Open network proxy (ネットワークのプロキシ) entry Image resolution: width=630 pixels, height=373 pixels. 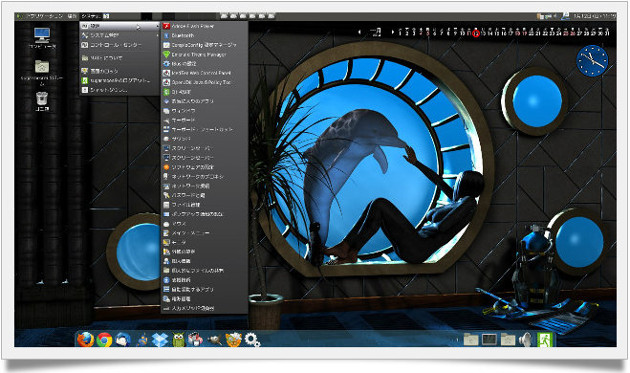(x=204, y=176)
